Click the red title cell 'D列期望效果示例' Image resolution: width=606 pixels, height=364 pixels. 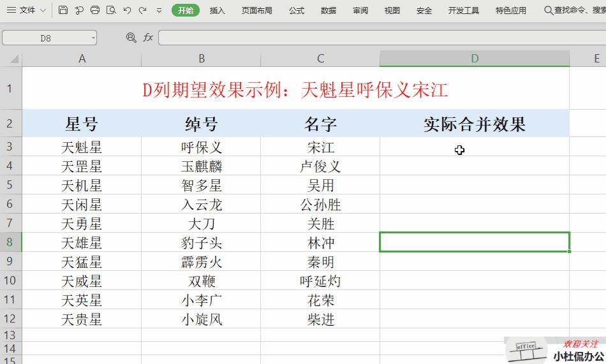point(295,89)
